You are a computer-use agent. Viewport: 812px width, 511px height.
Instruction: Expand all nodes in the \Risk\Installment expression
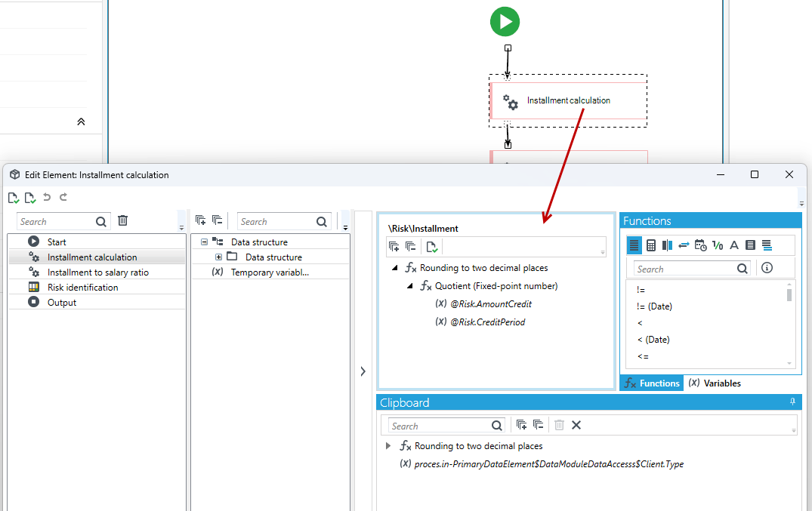point(394,247)
